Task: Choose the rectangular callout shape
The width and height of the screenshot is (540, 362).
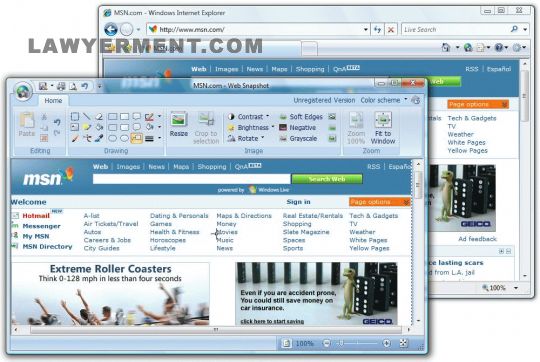Action: pos(137,116)
